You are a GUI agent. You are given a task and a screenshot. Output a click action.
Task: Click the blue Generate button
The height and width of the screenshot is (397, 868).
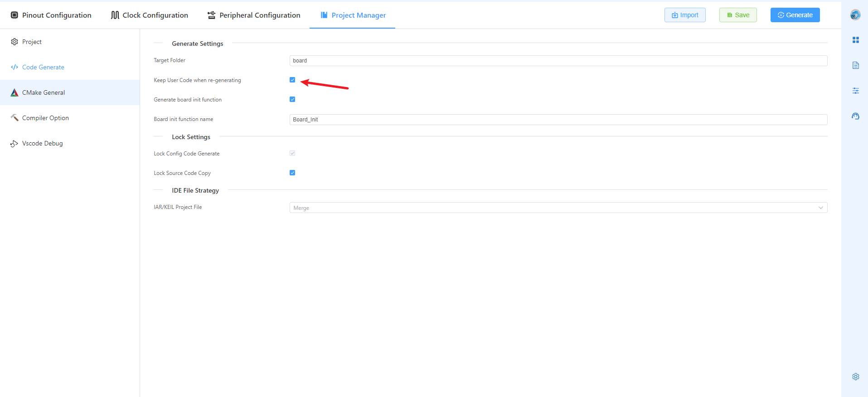(x=795, y=15)
